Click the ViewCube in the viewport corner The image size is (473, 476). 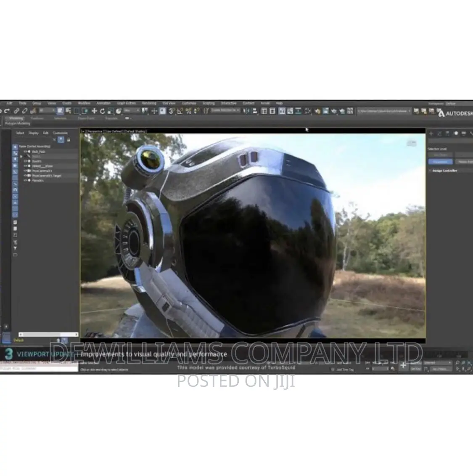412,142
